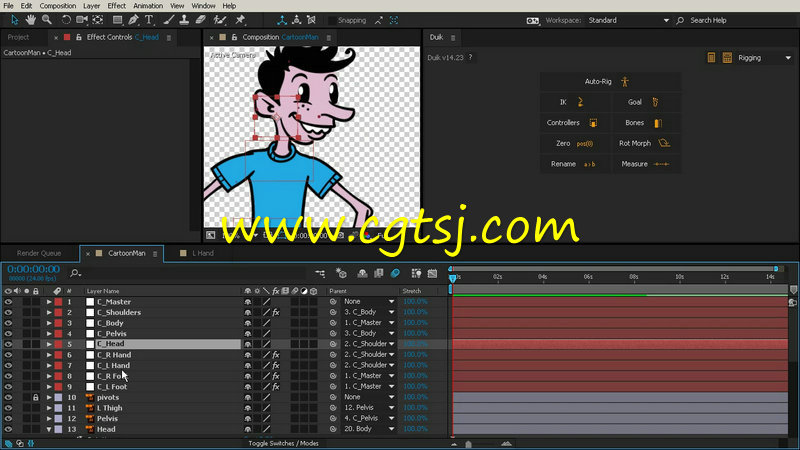This screenshot has height=450, width=800.
Task: Hide the C_Pelvis layer
Action: coord(8,334)
